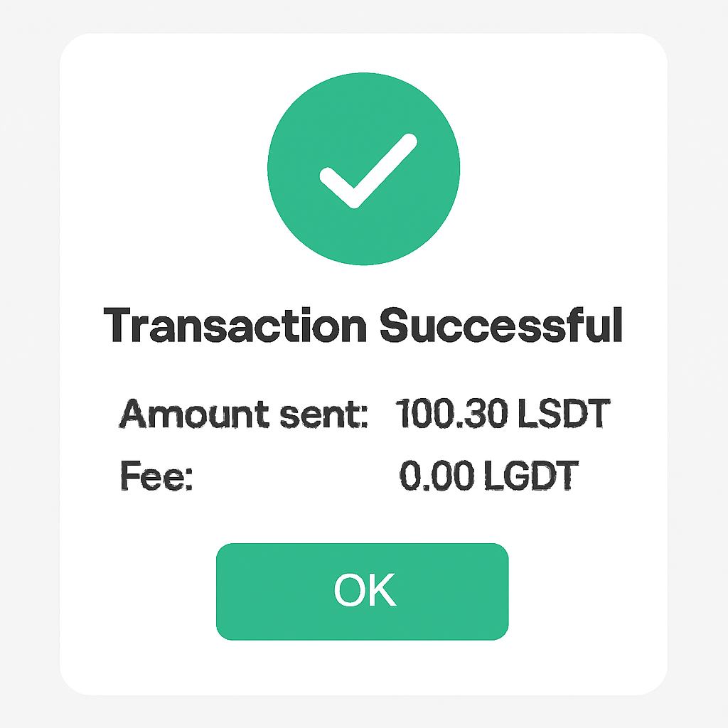Select the 'Transaction Successful' heading
The image size is (728, 728).
(x=364, y=326)
